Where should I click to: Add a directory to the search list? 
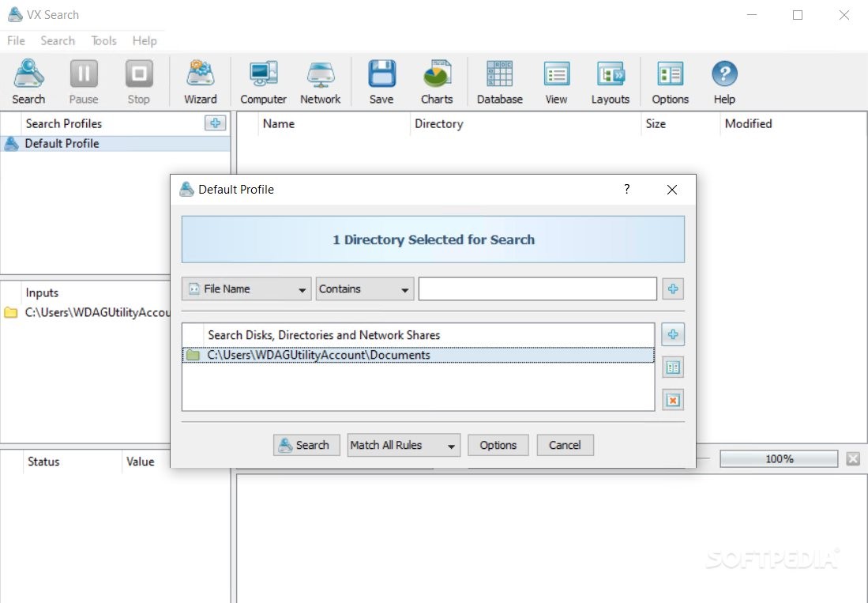673,334
